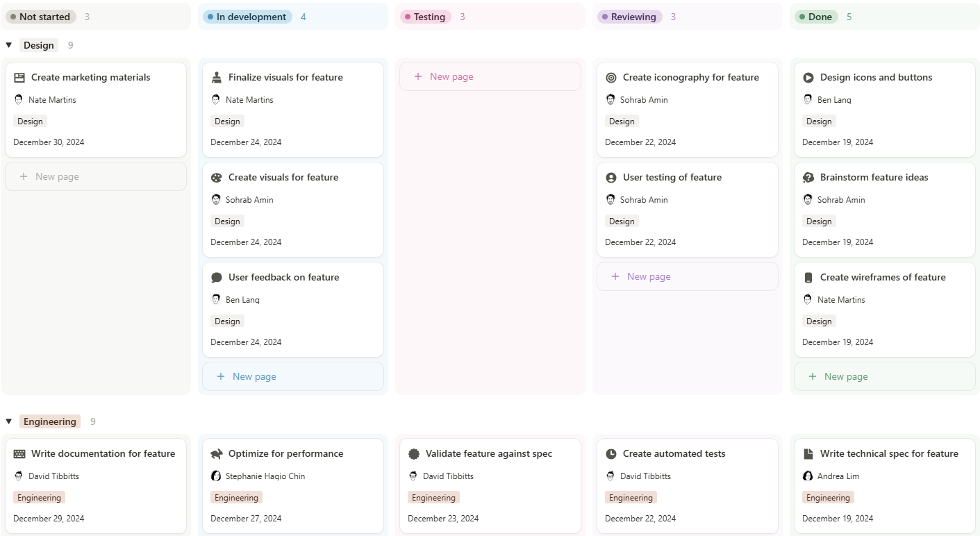Click count 5 beside Done header
The image size is (980, 536).
coord(849,17)
